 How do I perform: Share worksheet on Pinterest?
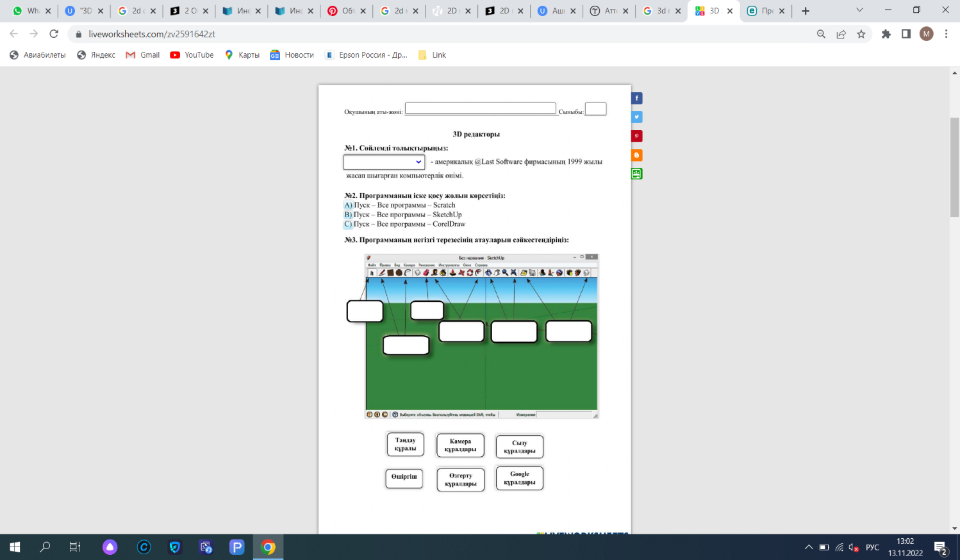click(x=637, y=136)
